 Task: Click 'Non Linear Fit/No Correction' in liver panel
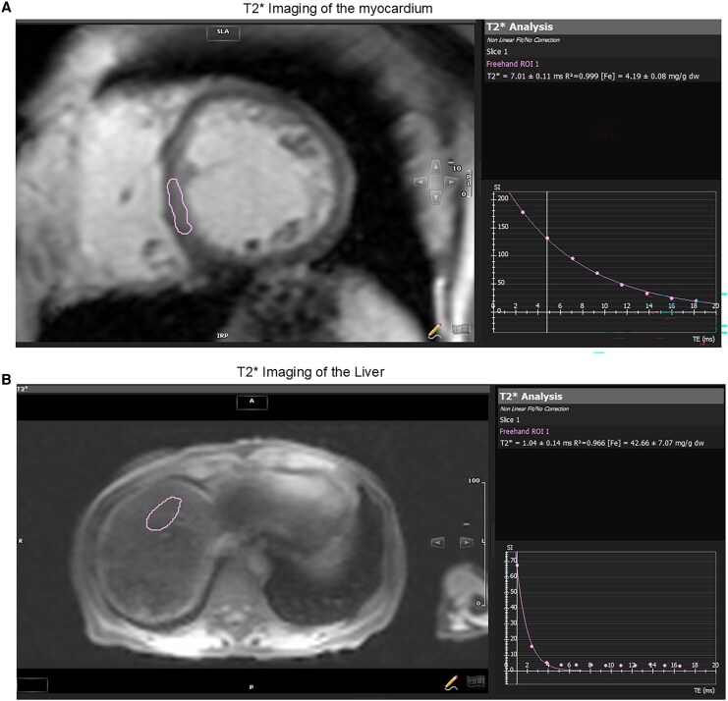[533, 408]
